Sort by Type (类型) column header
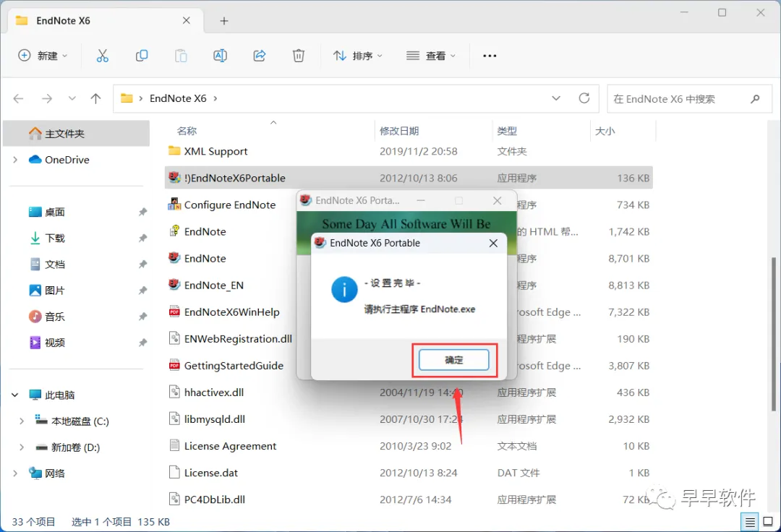Viewport: 781px width, 532px height. 506,131
